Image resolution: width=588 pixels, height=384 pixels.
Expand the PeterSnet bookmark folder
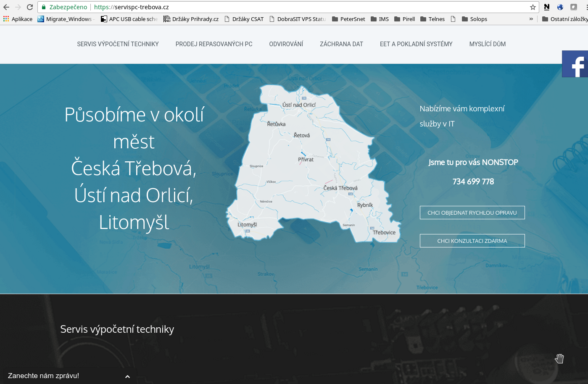point(348,19)
